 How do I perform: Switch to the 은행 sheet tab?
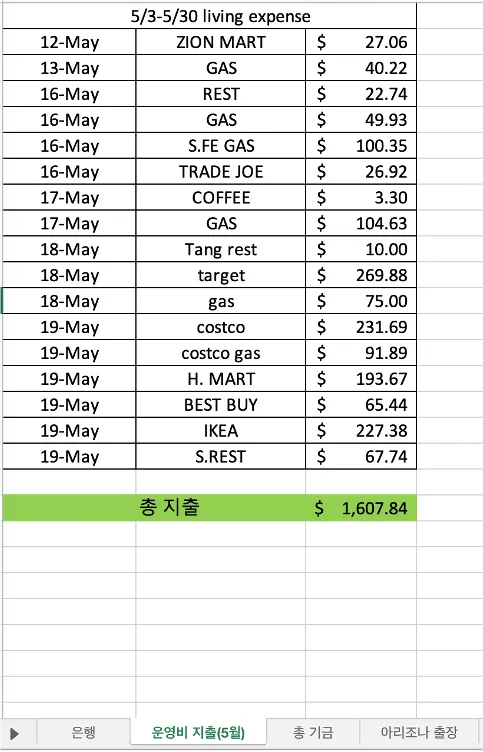83,732
